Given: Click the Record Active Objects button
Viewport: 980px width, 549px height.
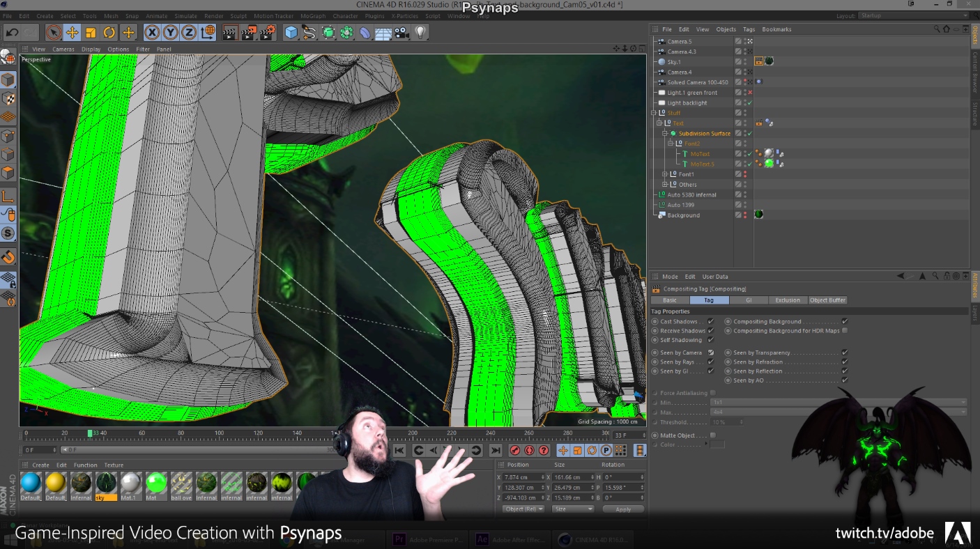Looking at the screenshot, I should coord(515,451).
